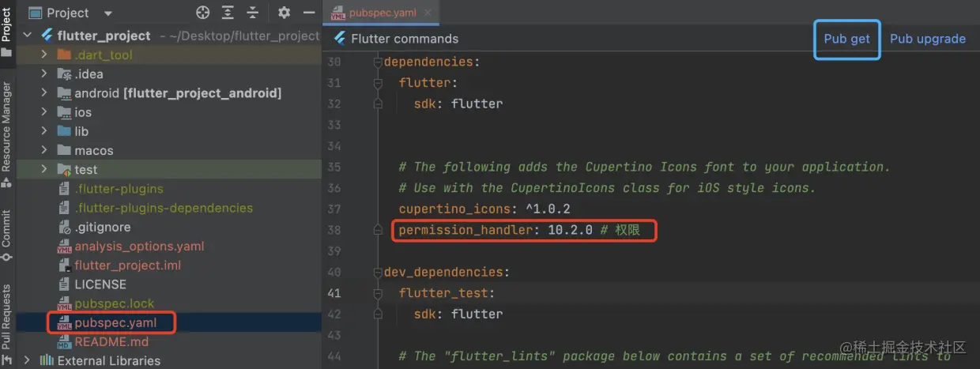
Task: Click the Expand All icon in Project panel
Action: click(x=228, y=13)
